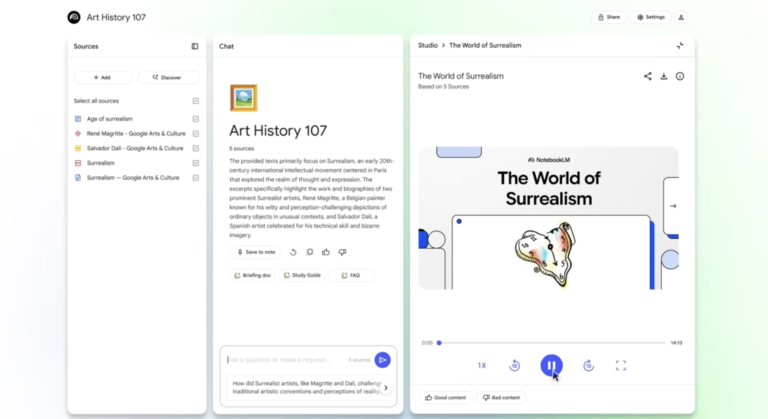Regenerate the summary with the refresh icon

(x=293, y=252)
